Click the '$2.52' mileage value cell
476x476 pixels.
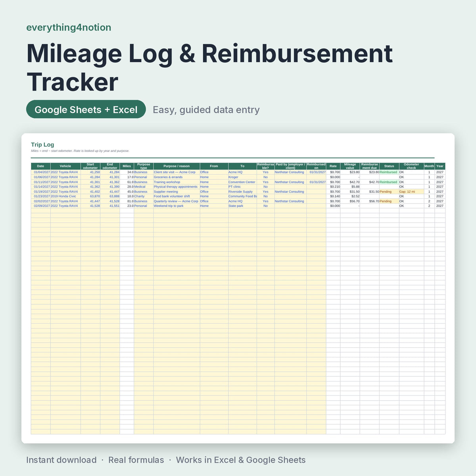click(350, 196)
